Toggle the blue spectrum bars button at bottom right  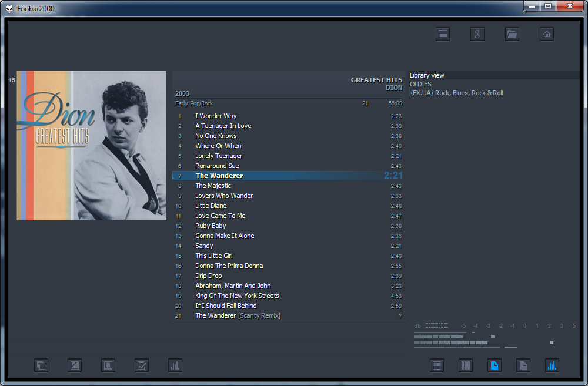coord(552,365)
